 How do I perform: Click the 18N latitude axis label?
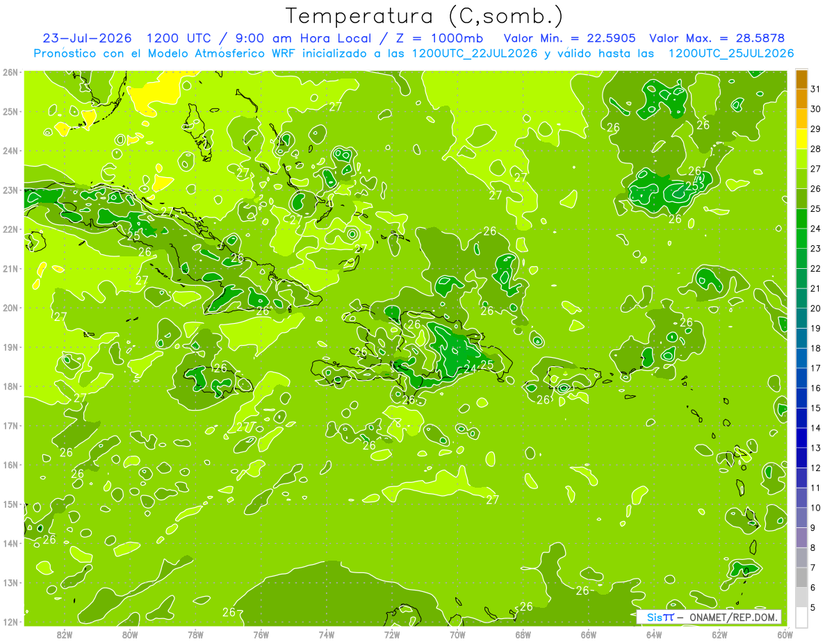(x=10, y=386)
